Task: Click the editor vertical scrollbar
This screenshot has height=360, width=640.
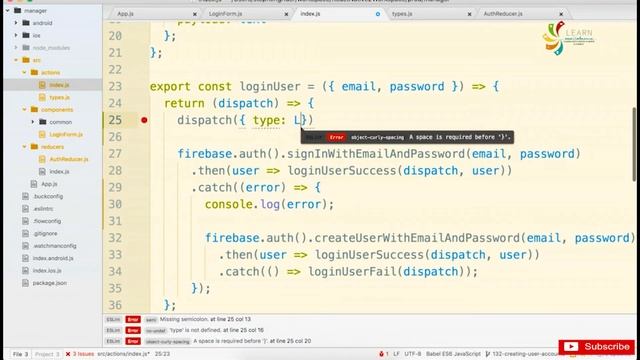Action: [634, 144]
